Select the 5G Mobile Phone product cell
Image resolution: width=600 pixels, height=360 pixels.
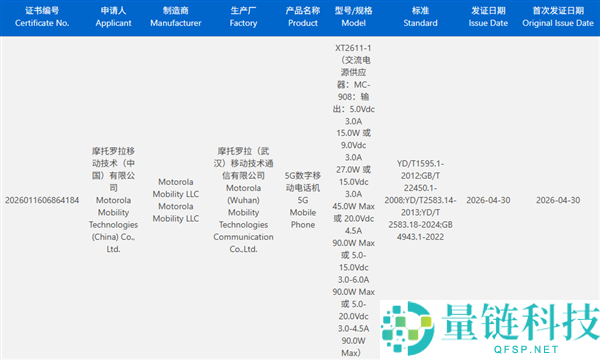[303, 200]
